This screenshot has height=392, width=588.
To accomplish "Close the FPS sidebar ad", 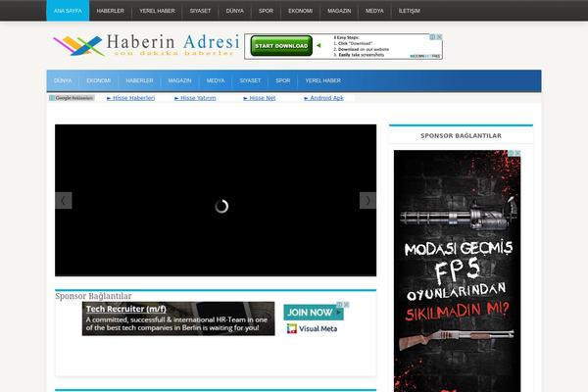I will click(x=517, y=153).
